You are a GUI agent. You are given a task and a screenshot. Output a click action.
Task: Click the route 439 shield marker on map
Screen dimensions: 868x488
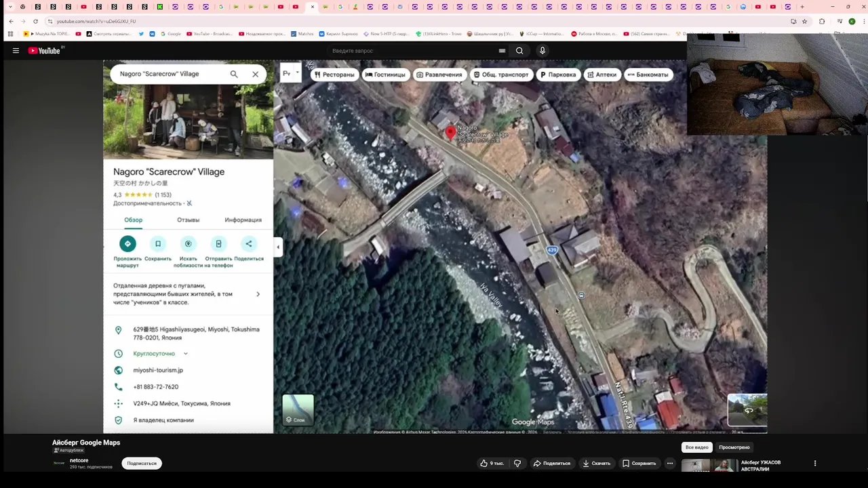552,250
